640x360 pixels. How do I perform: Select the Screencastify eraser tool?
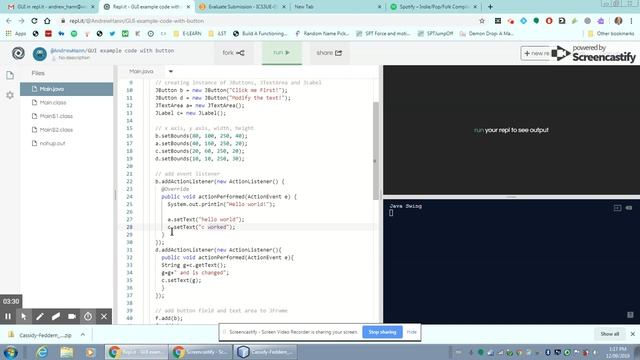56,316
